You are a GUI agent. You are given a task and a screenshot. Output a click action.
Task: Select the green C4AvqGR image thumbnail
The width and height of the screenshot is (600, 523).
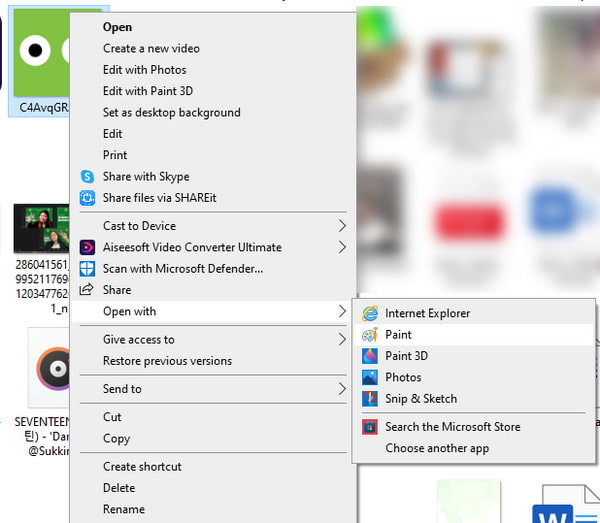point(41,52)
